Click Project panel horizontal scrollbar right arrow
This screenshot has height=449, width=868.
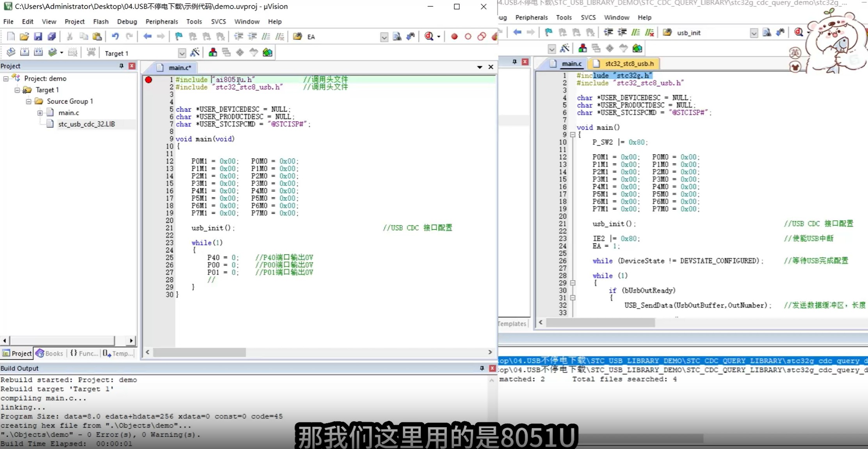click(x=131, y=341)
